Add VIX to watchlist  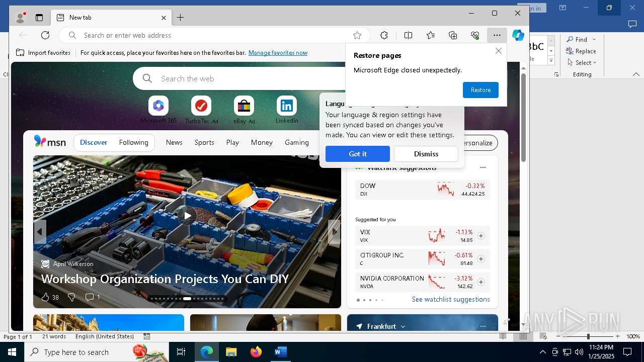pos(481,236)
